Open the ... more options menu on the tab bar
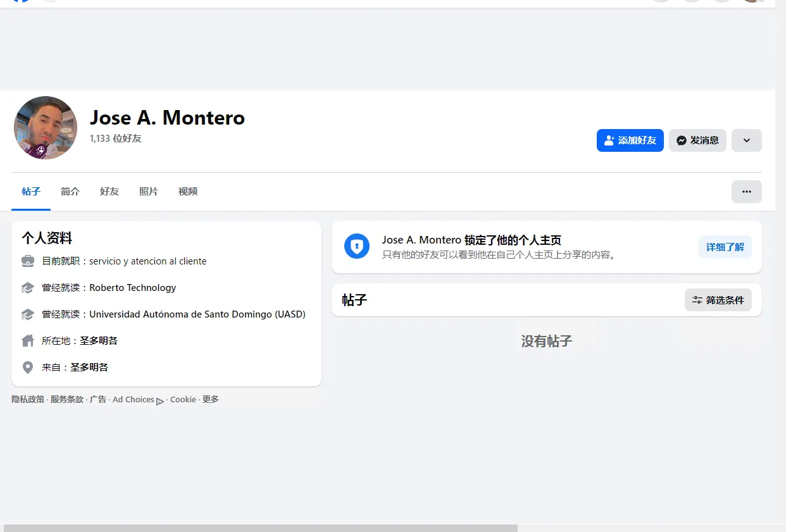This screenshot has height=532, width=786. [x=747, y=191]
